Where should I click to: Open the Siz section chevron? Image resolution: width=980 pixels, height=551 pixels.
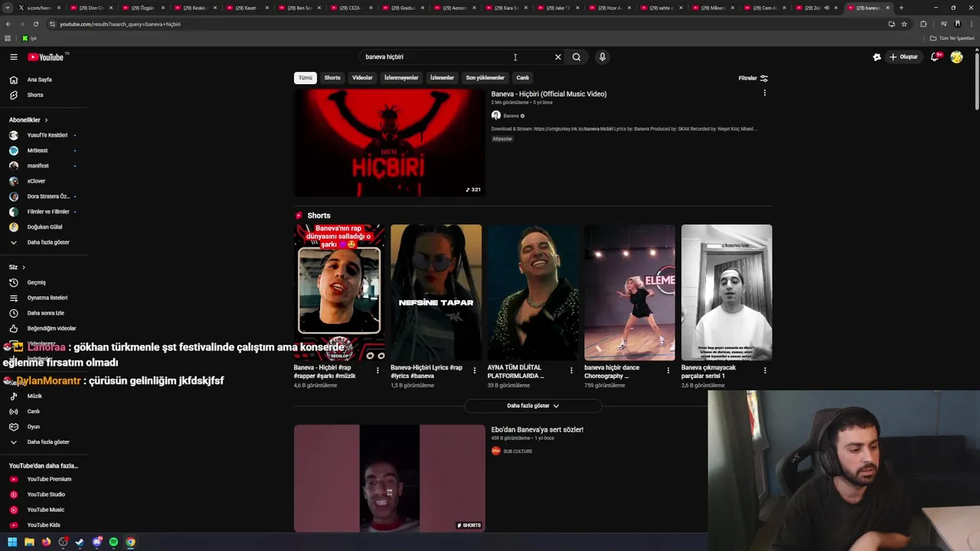click(x=24, y=267)
